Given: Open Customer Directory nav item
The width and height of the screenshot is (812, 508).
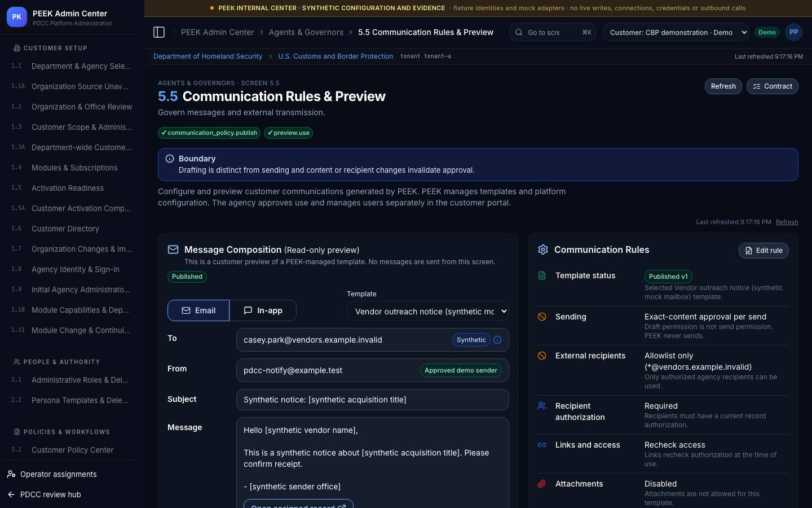Looking at the screenshot, I should [x=72, y=229].
